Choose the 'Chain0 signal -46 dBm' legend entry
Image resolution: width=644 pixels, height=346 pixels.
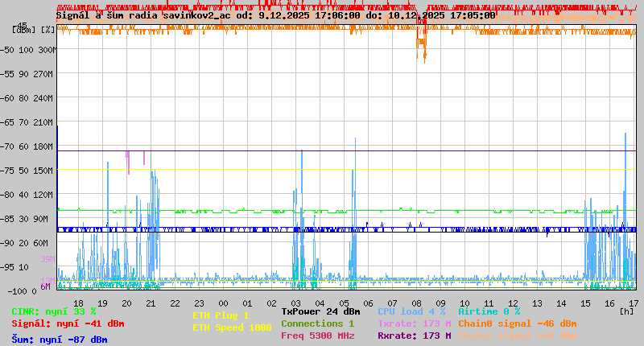[x=518, y=323]
